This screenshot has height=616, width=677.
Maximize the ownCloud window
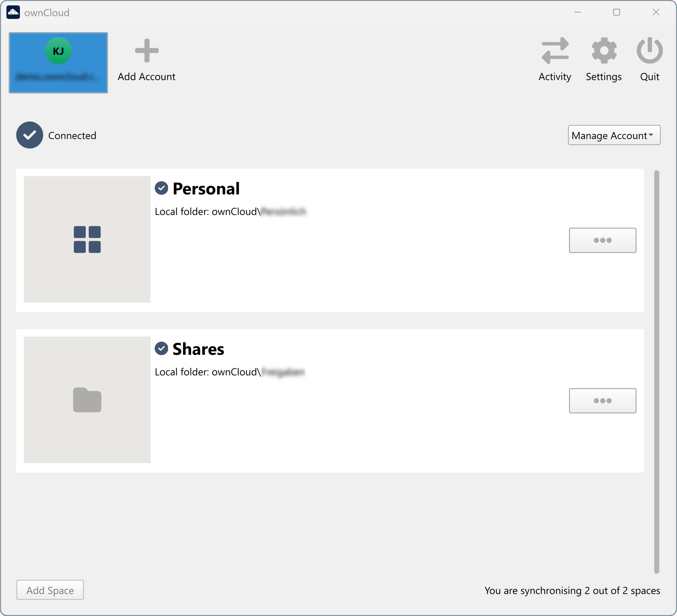(x=617, y=12)
